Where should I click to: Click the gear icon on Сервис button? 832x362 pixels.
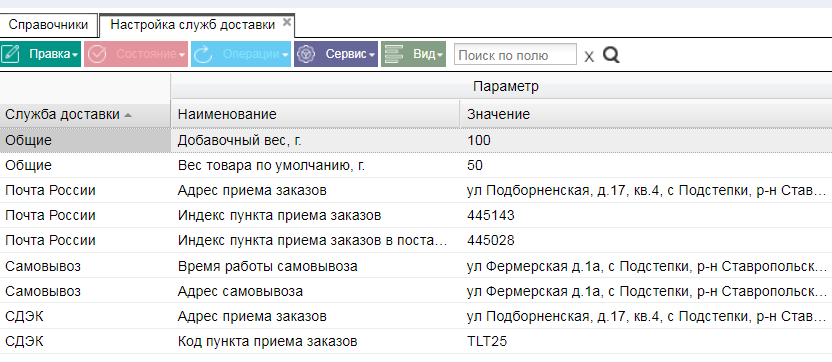[x=306, y=54]
